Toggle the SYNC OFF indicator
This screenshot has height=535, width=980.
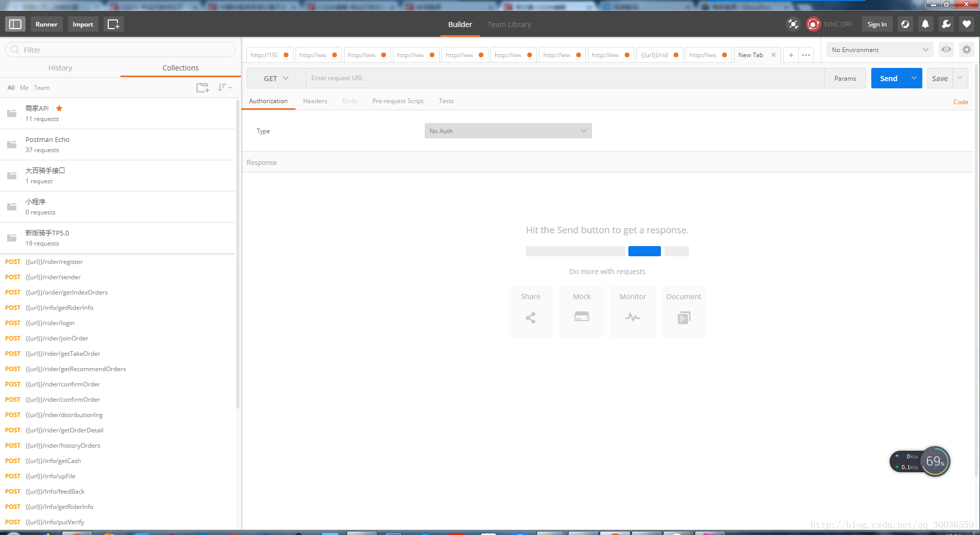(x=829, y=24)
